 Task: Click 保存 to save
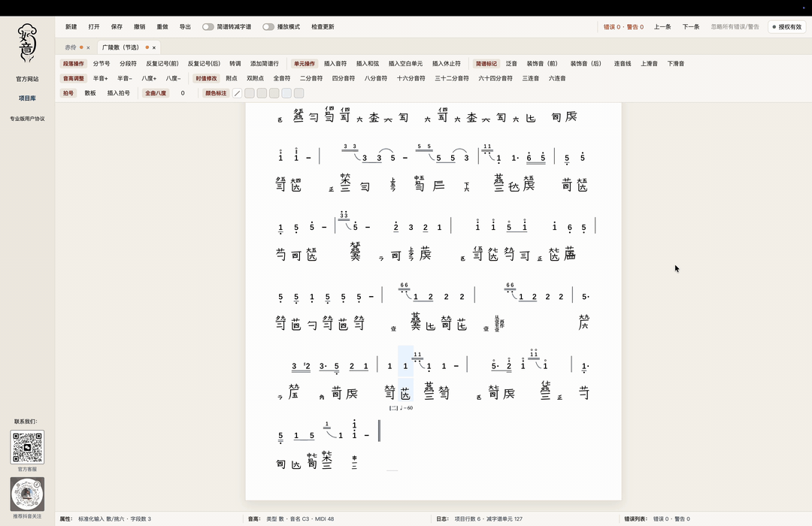(x=117, y=27)
